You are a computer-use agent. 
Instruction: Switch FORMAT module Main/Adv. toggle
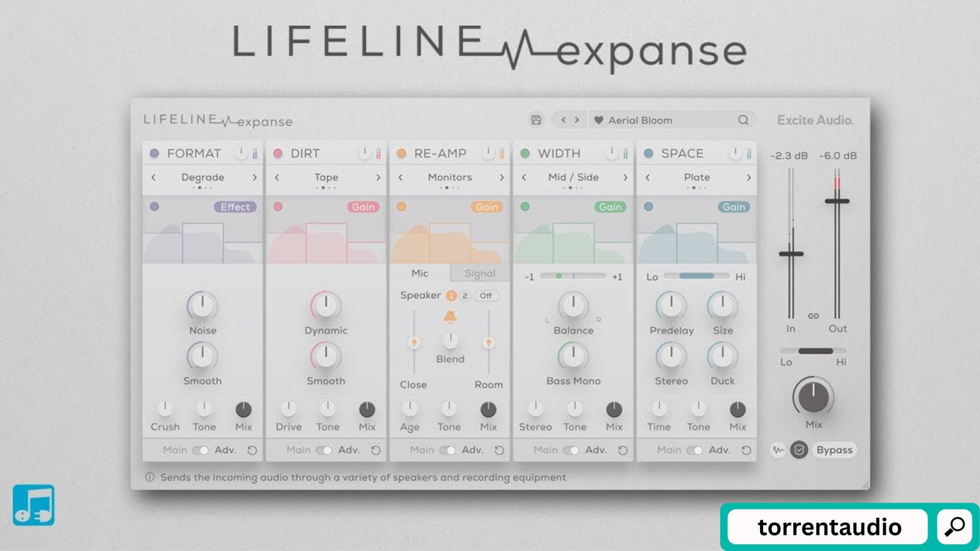click(200, 450)
